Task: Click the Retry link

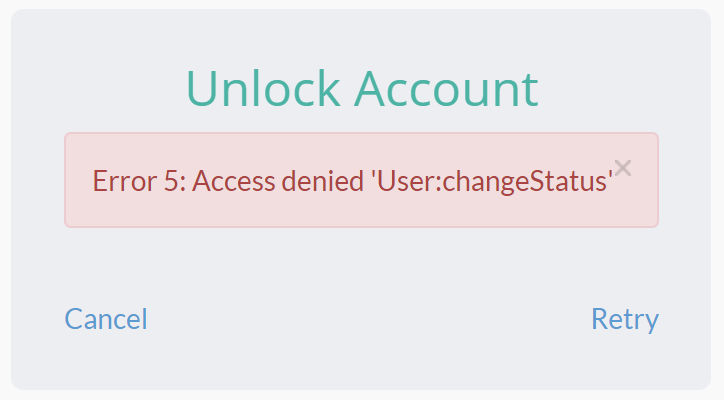Action: click(625, 319)
